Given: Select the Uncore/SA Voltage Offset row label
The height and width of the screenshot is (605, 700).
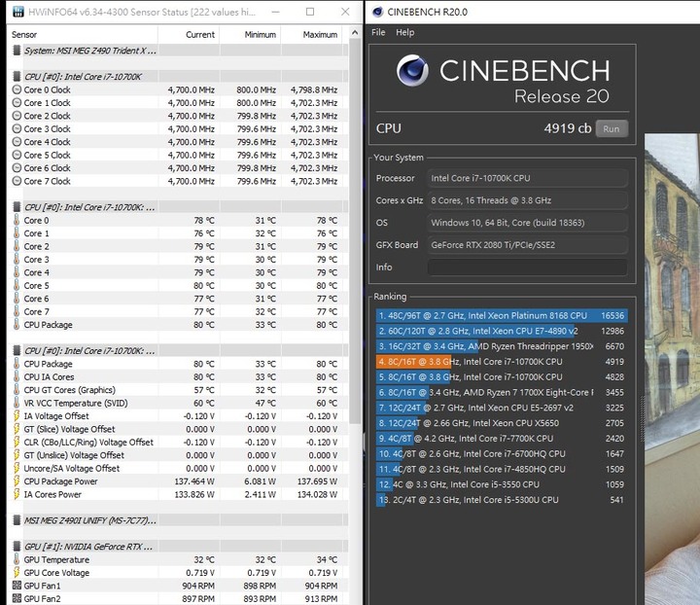Looking at the screenshot, I should (72, 469).
